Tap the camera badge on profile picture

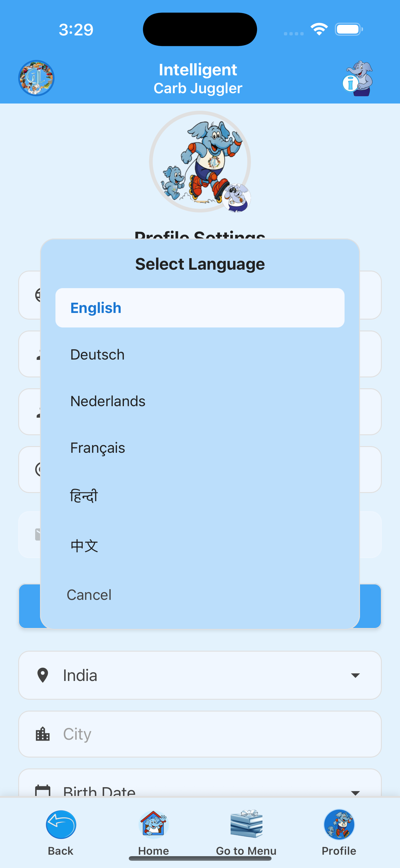[x=236, y=198]
